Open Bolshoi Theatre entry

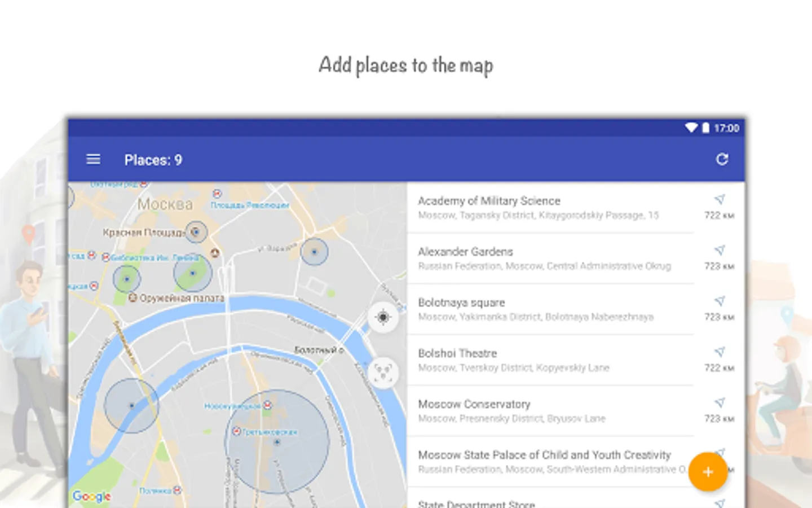point(576,360)
